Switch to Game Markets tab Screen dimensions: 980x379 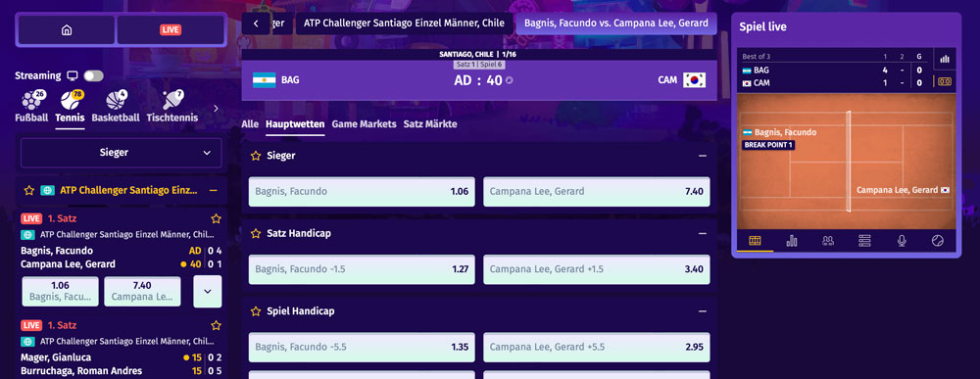[x=364, y=124]
